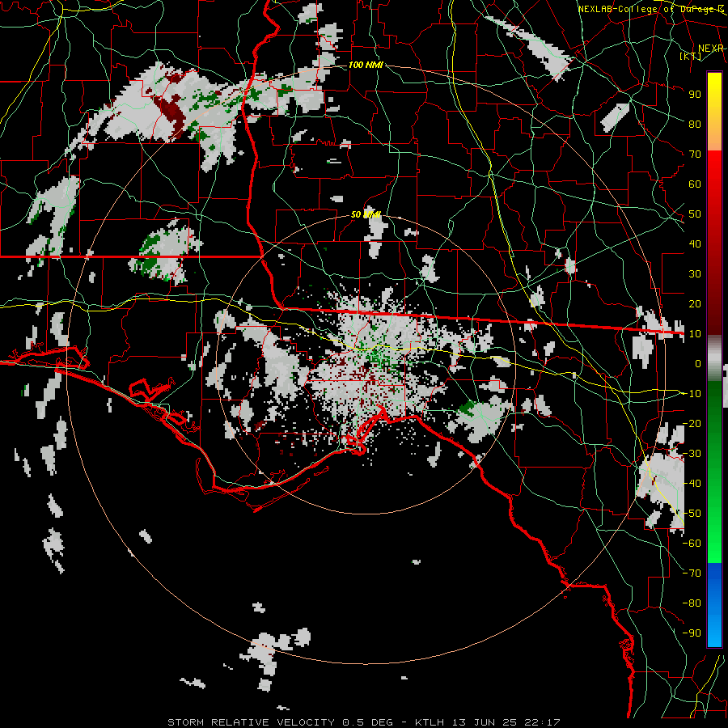The height and width of the screenshot is (728, 728).
Task: Click the 70 value on the velocity scale
Action: coord(695,154)
